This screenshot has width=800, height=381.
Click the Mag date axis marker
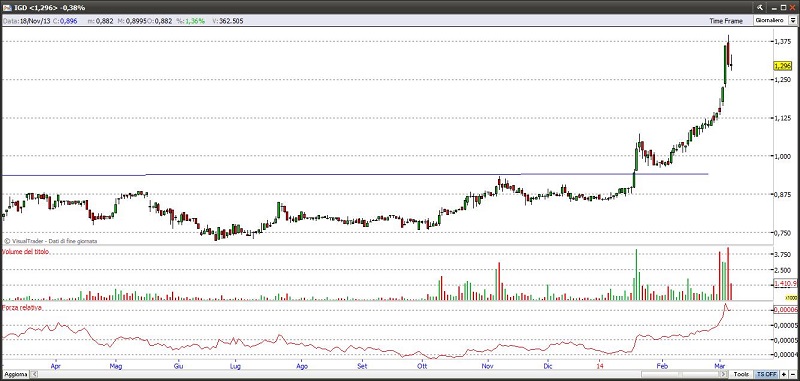(x=116, y=366)
